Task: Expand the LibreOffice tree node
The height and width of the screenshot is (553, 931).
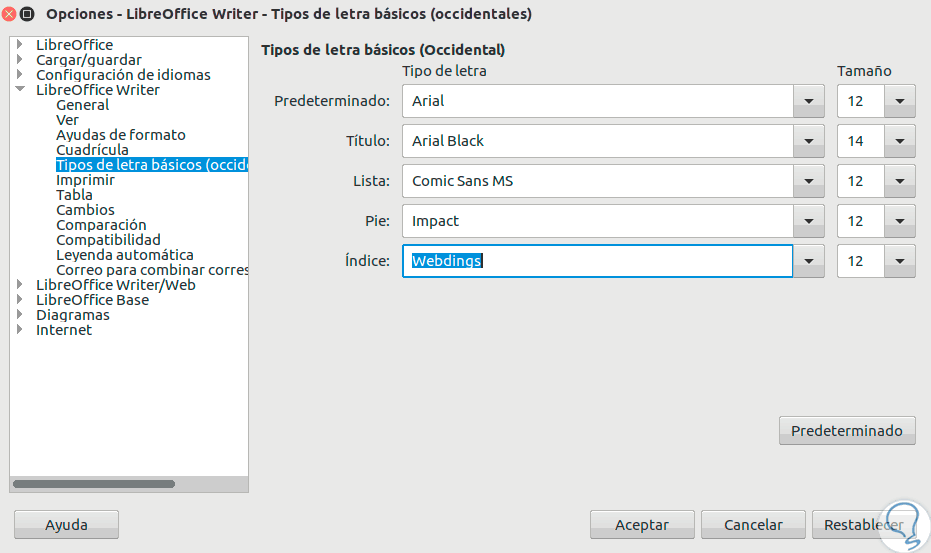Action: click(x=20, y=45)
